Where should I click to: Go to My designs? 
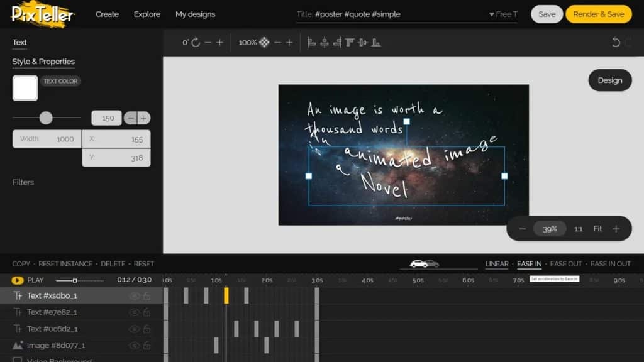(195, 14)
